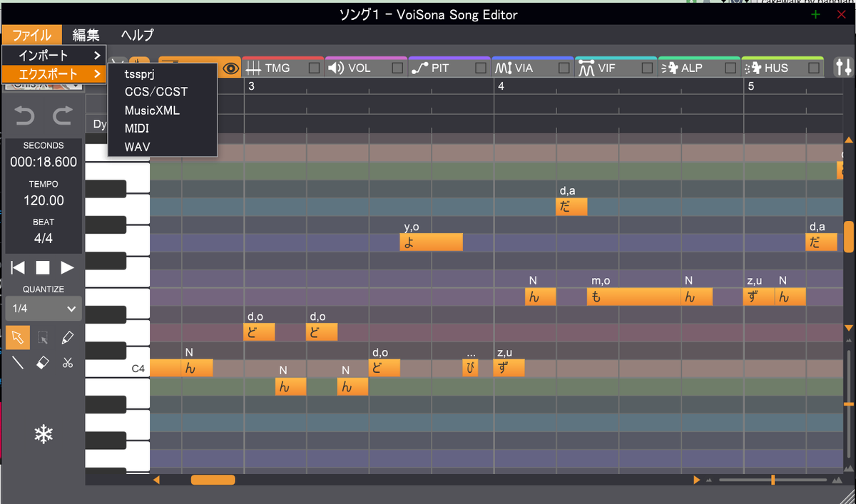Jump to start with the rewind button
Image resolution: width=856 pixels, height=504 pixels.
coord(19,267)
